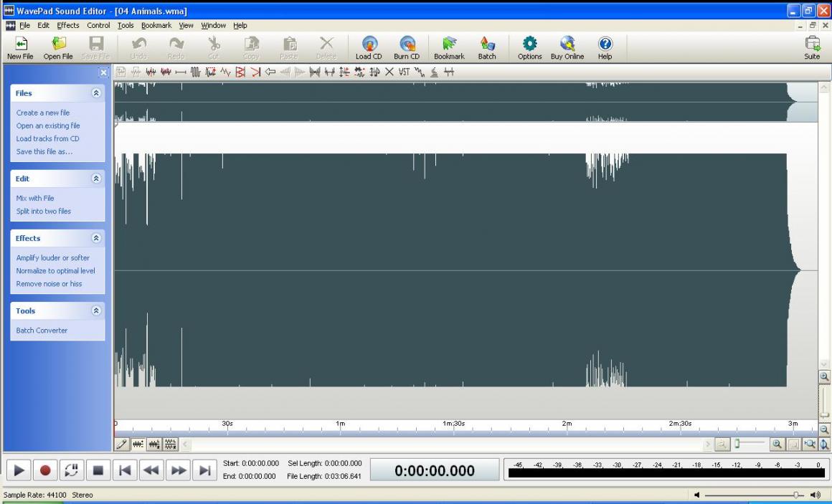Screen dimensions: 832x504
Task: Click the Burn CD icon
Action: [406, 44]
